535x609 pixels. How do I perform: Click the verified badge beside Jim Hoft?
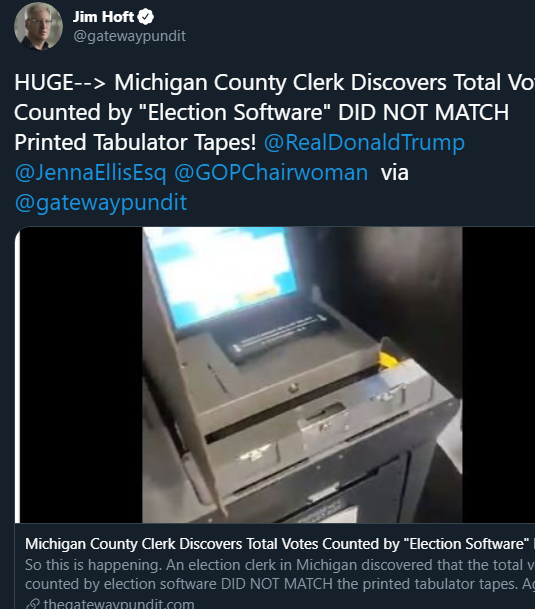[x=146, y=17]
